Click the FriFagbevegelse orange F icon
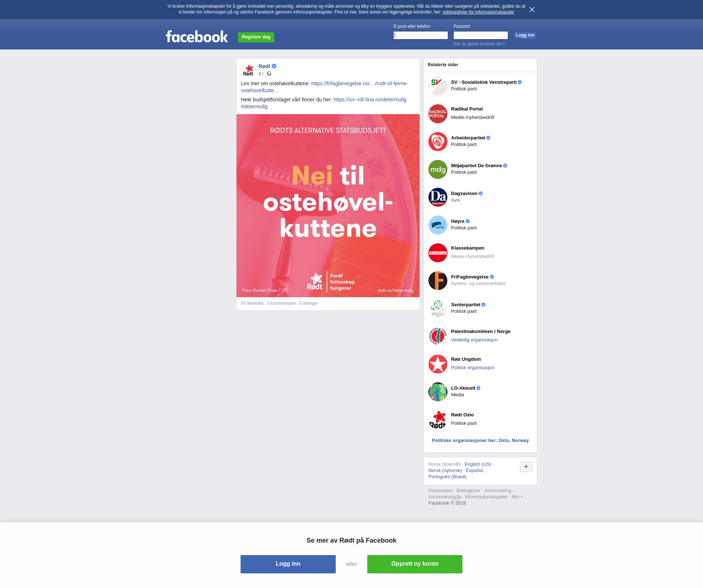Viewport: 703px width, 588px height. point(438,281)
